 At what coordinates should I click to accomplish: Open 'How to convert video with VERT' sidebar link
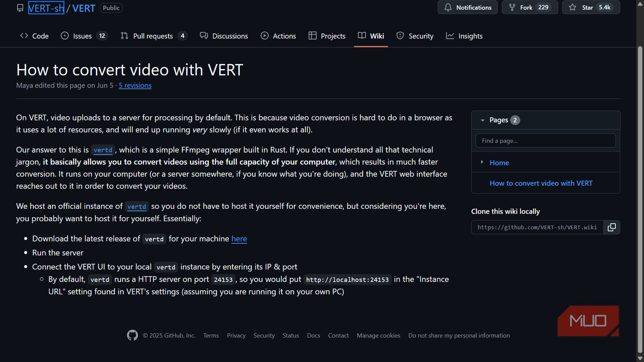[541, 183]
